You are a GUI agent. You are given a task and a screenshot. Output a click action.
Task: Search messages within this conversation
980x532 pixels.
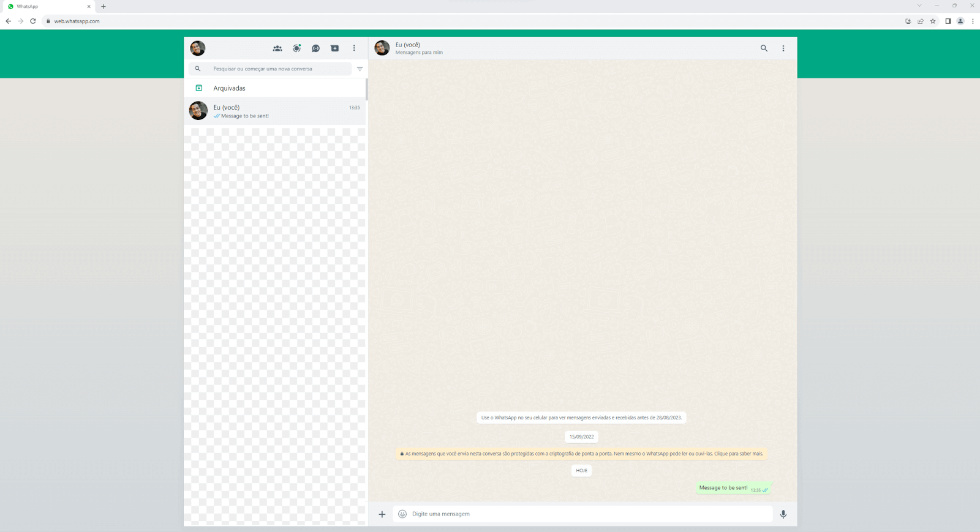[764, 48]
